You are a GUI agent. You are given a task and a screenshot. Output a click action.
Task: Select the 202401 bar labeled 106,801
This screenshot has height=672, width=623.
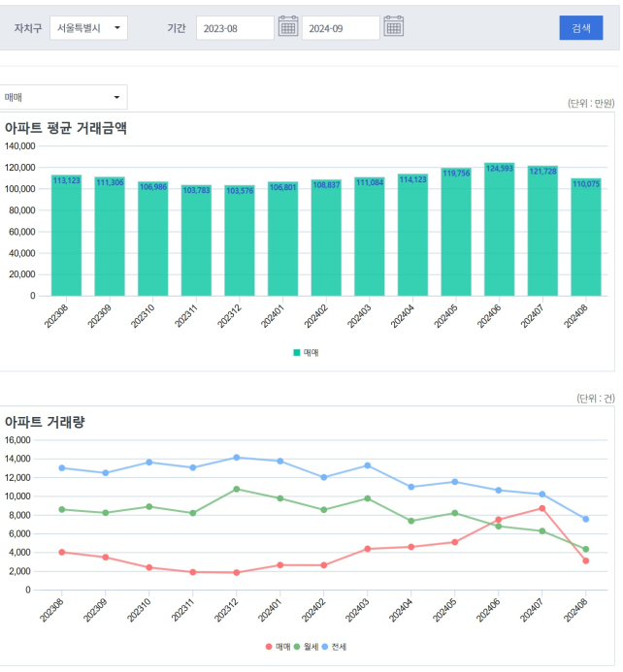coord(283,239)
